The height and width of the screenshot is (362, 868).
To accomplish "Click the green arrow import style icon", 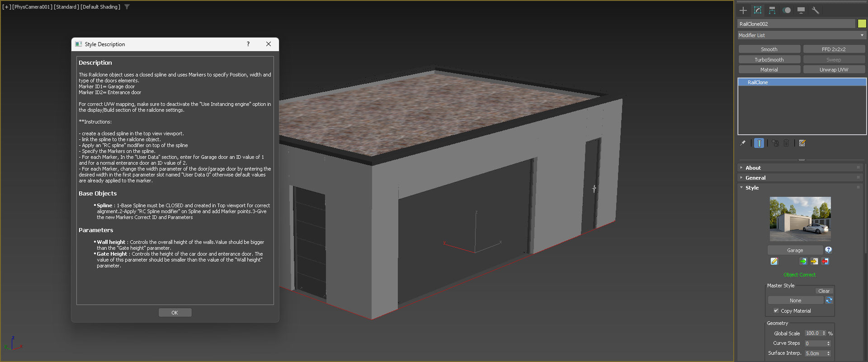I will (803, 261).
